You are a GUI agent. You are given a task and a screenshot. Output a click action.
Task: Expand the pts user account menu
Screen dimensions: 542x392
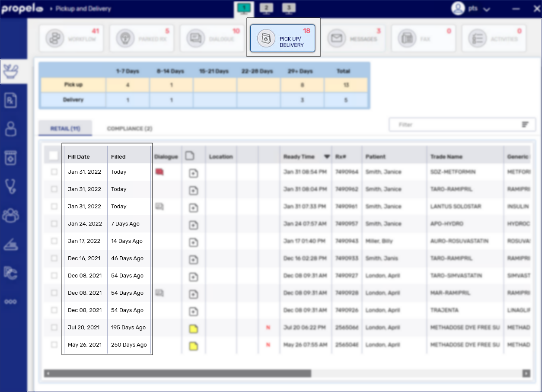487,9
